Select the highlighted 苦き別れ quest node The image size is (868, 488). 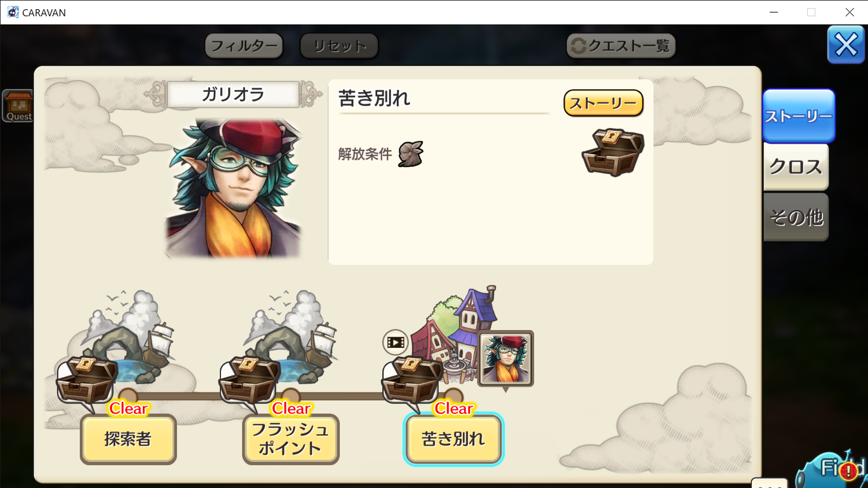tap(453, 439)
